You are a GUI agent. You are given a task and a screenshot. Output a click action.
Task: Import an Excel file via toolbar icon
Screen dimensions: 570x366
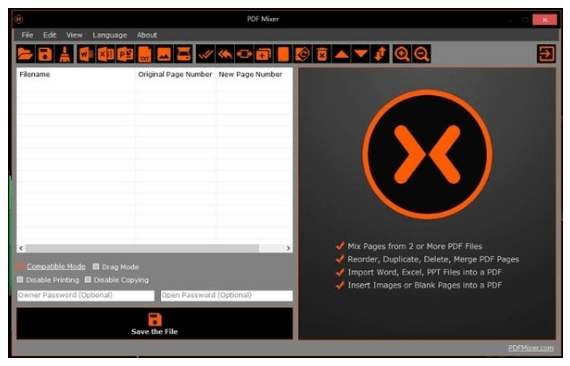(106, 54)
